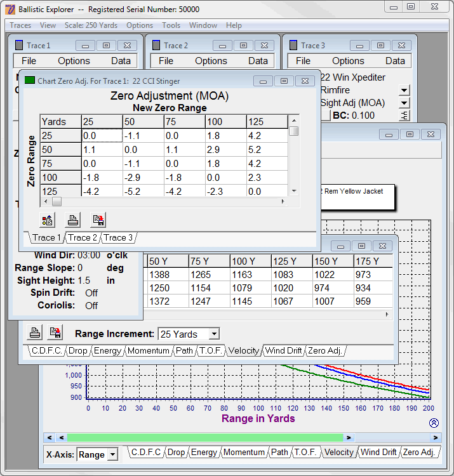
Task: Select the Energy tab in the table window
Action: click(x=107, y=350)
